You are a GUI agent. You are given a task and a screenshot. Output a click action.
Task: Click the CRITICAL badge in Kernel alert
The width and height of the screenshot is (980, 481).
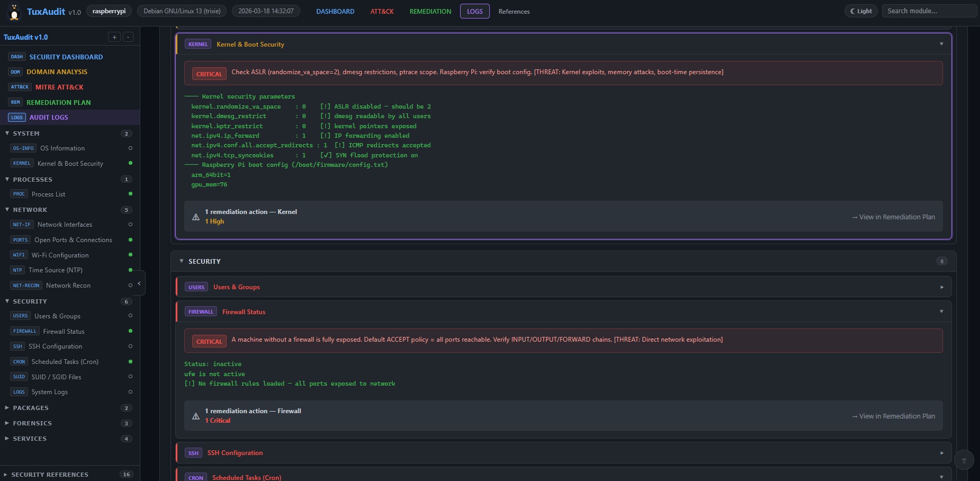tap(209, 74)
